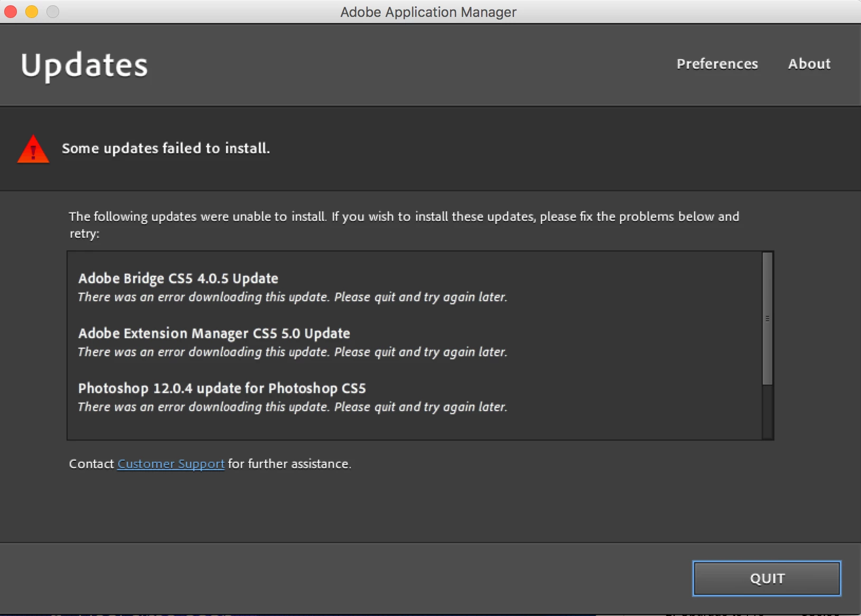The height and width of the screenshot is (616, 861).
Task: Select the Adobe Extension Manager CS5 5.0 Update entry
Action: (214, 333)
